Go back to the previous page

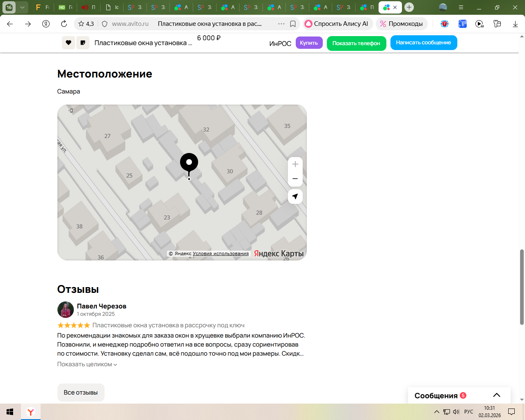tap(10, 24)
